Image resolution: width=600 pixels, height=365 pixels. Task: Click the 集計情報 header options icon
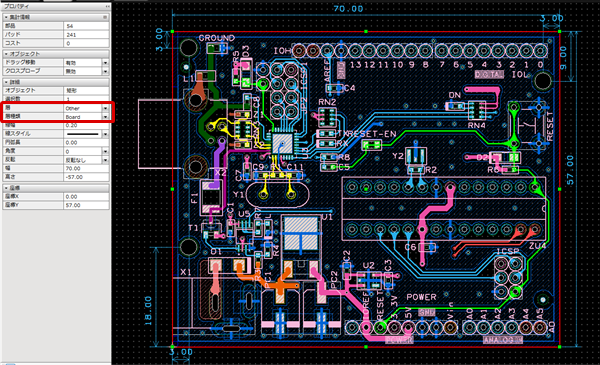click(x=105, y=17)
